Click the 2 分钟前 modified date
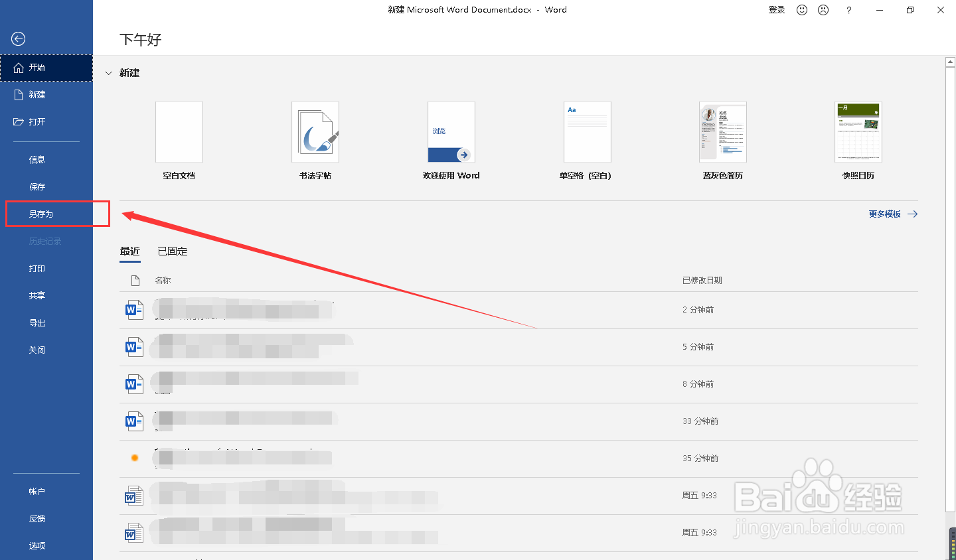This screenshot has width=956, height=560. coord(698,310)
